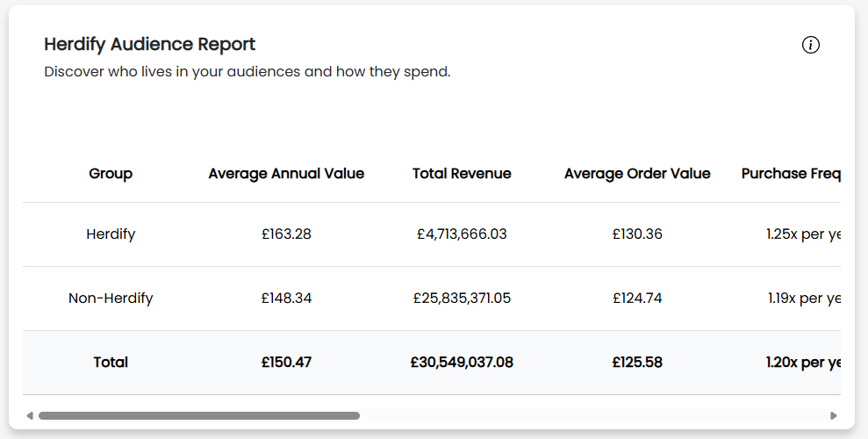Select the Herdify row label
The height and width of the screenshot is (439, 868).
[111, 234]
